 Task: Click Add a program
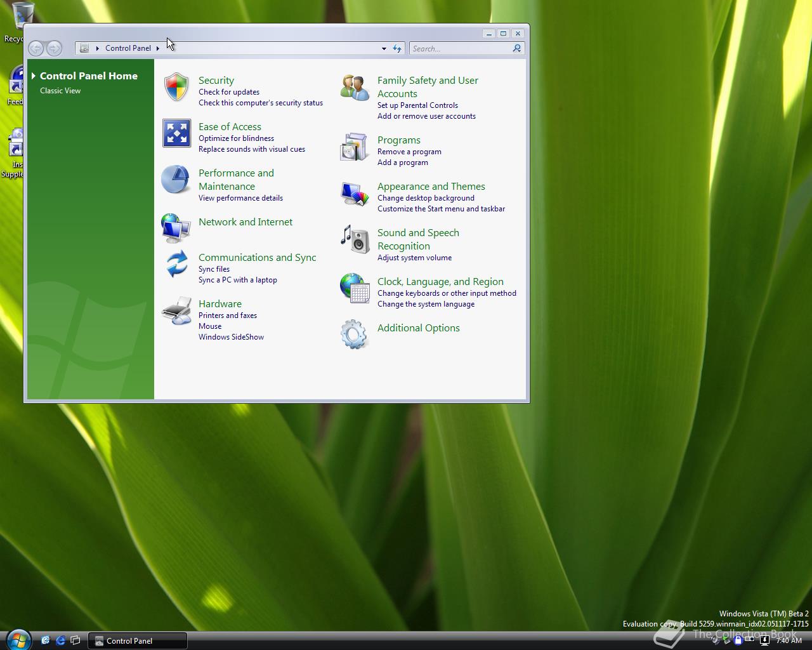[402, 162]
